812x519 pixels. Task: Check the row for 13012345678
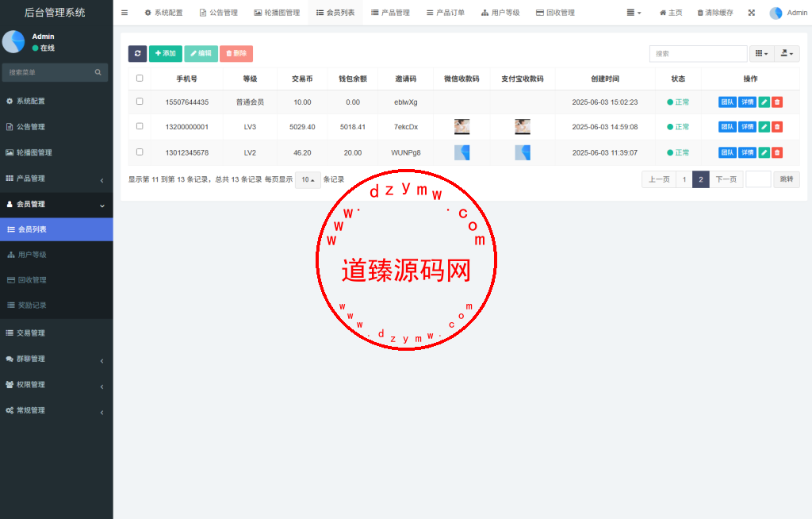coord(140,152)
